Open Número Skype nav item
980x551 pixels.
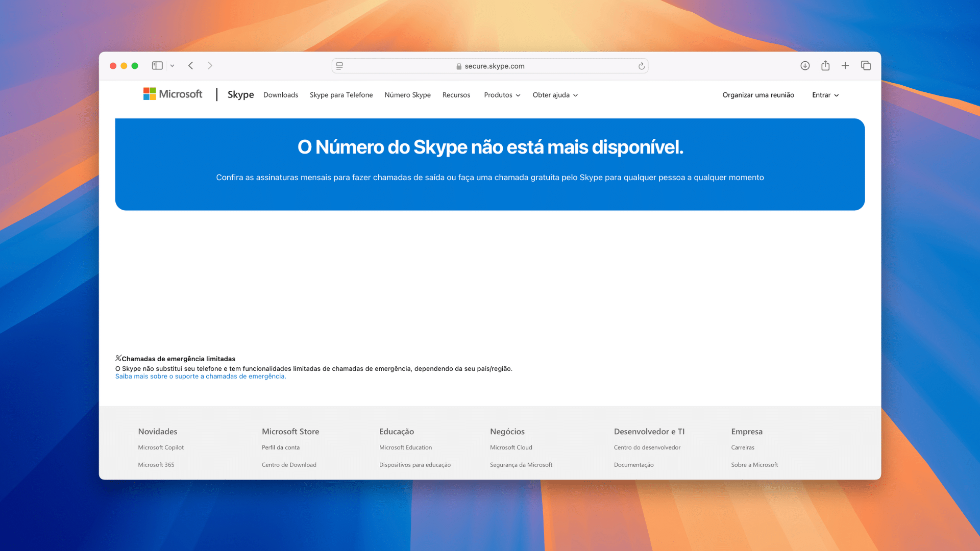pyautogui.click(x=408, y=95)
